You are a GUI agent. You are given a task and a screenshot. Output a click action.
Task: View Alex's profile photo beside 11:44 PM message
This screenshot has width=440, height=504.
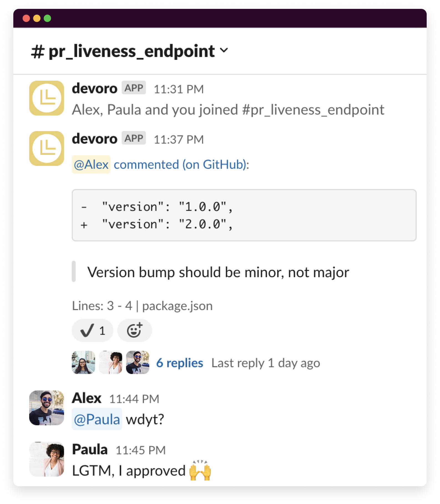[x=47, y=408]
